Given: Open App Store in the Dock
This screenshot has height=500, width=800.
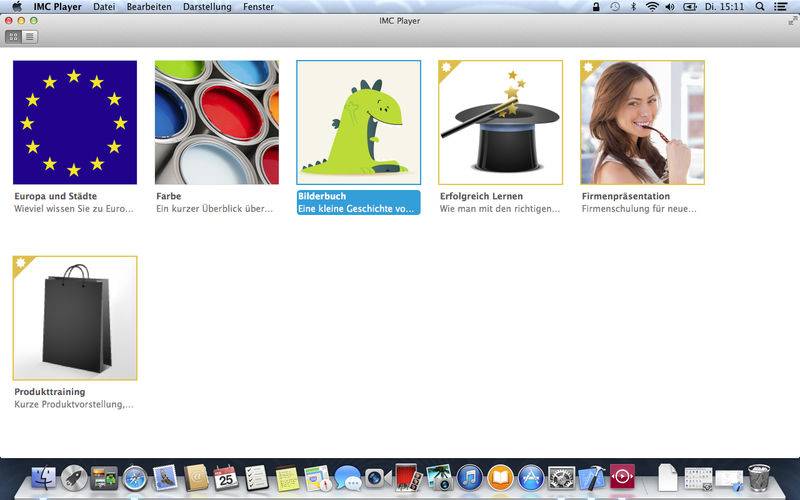Looking at the screenshot, I should pos(531,478).
